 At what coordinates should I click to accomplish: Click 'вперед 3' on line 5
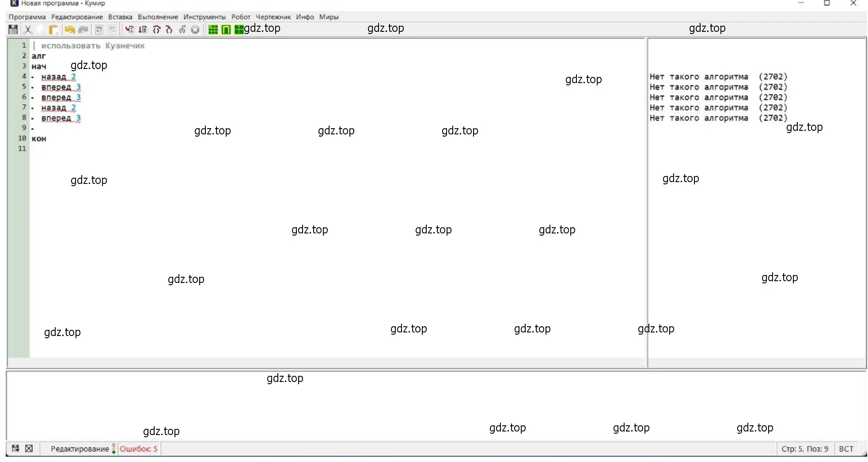[61, 87]
